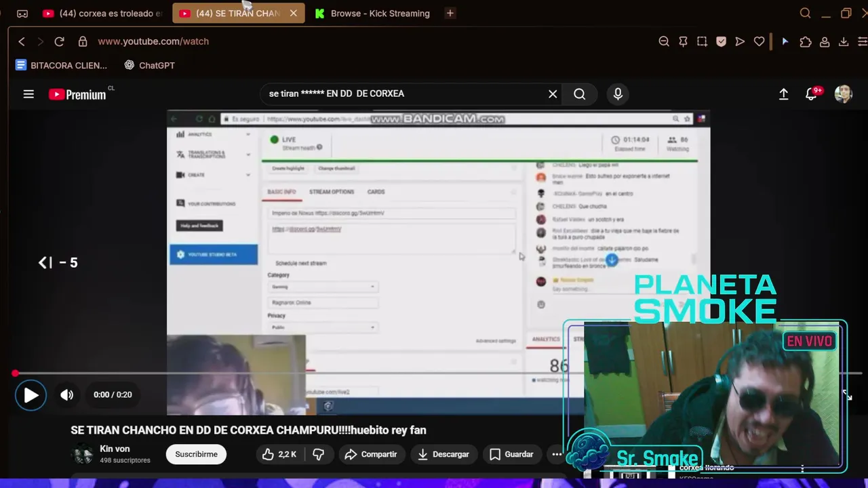
Task: Switch to 'corxea es troleado' tab
Action: [102, 14]
